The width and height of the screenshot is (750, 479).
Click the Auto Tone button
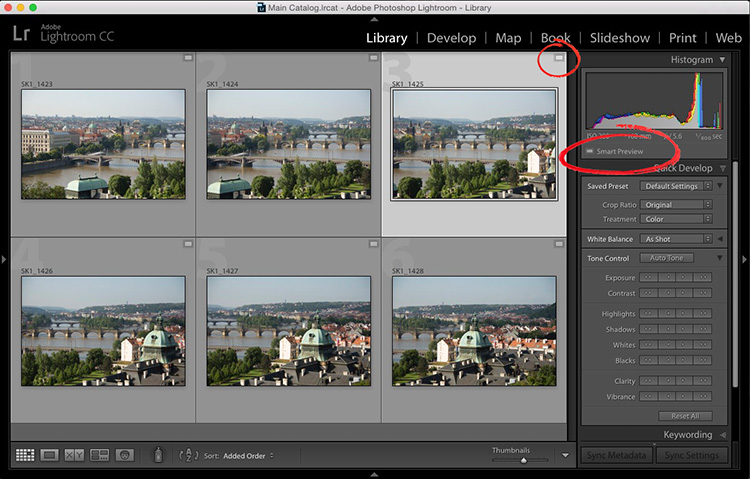click(666, 258)
